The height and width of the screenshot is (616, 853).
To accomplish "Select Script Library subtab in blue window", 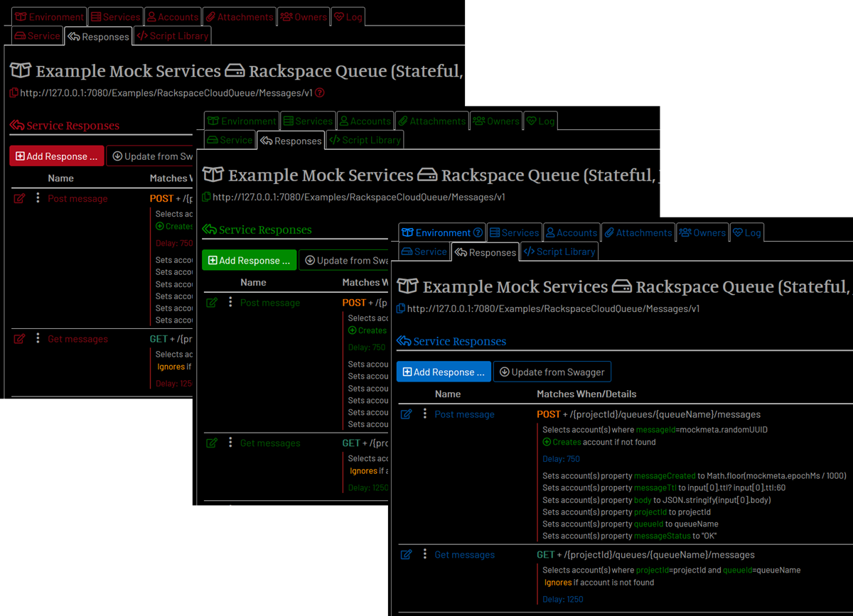I will pos(559,252).
